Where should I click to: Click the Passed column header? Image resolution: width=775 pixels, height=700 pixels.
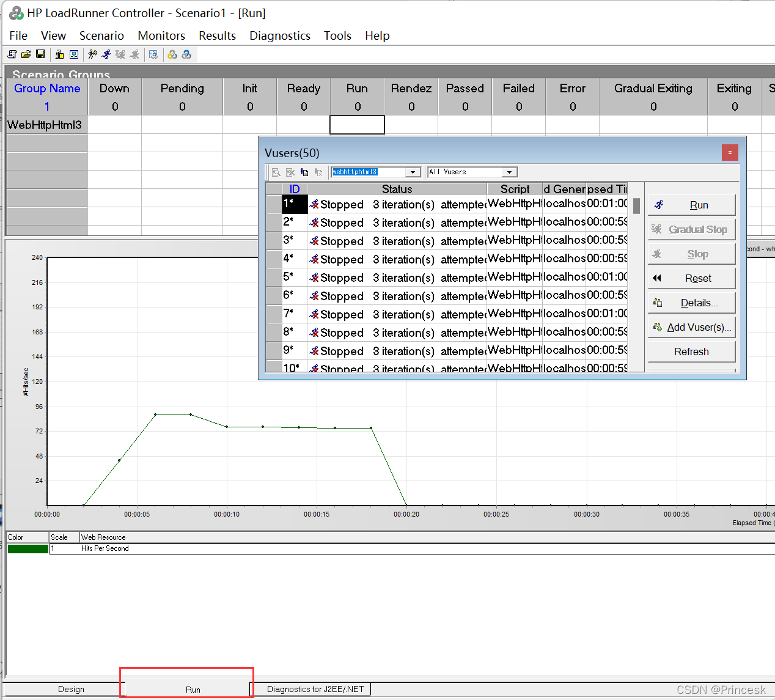point(465,88)
